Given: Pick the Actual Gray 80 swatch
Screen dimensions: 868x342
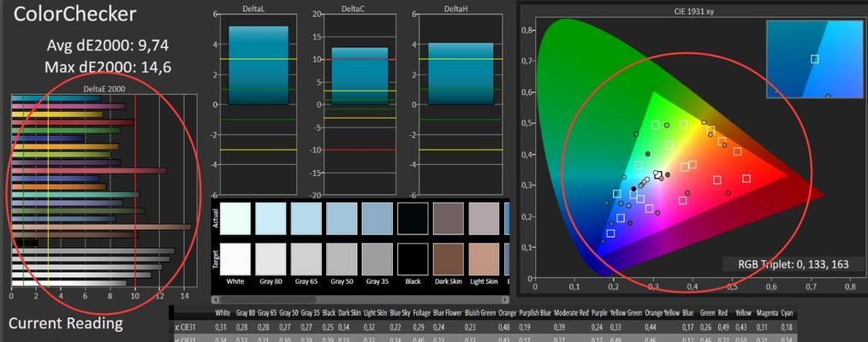Looking at the screenshot, I should tap(271, 219).
